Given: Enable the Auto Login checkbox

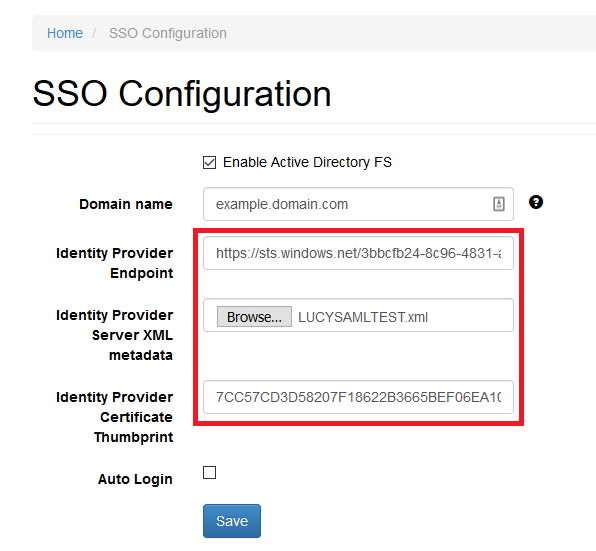Looking at the screenshot, I should pos(209,473).
